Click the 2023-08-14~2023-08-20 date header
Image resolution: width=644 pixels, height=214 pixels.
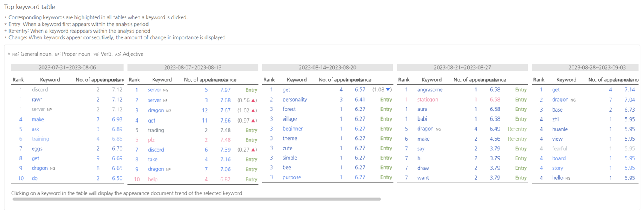[x=327, y=68]
